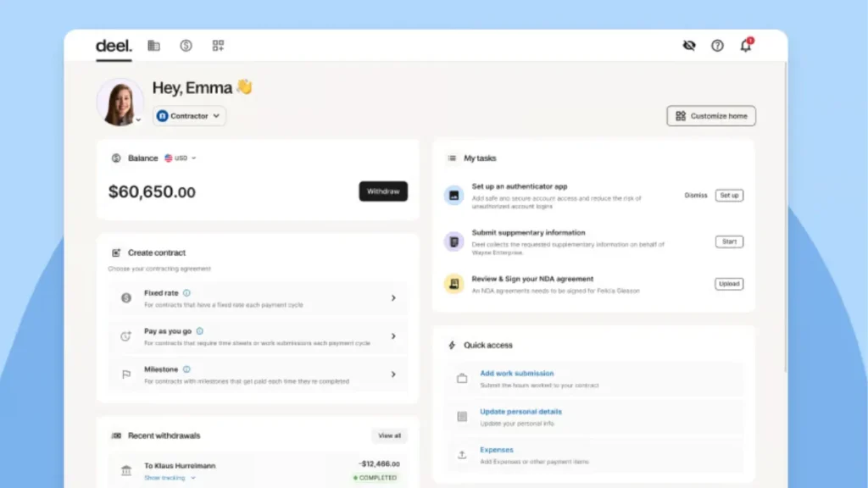Viewport: 868px width, 488px height.
Task: Click the $60,650.00 balance amount
Action: 153,192
